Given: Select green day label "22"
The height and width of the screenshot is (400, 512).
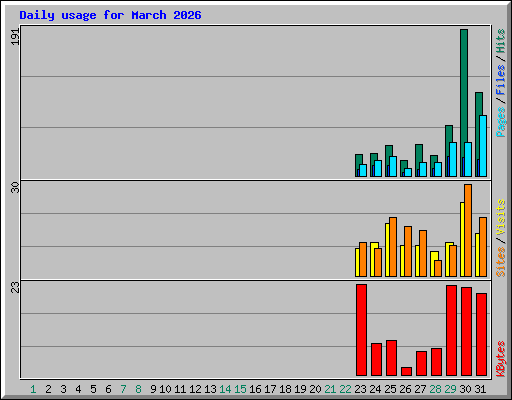Looking at the screenshot, I should point(345,389).
